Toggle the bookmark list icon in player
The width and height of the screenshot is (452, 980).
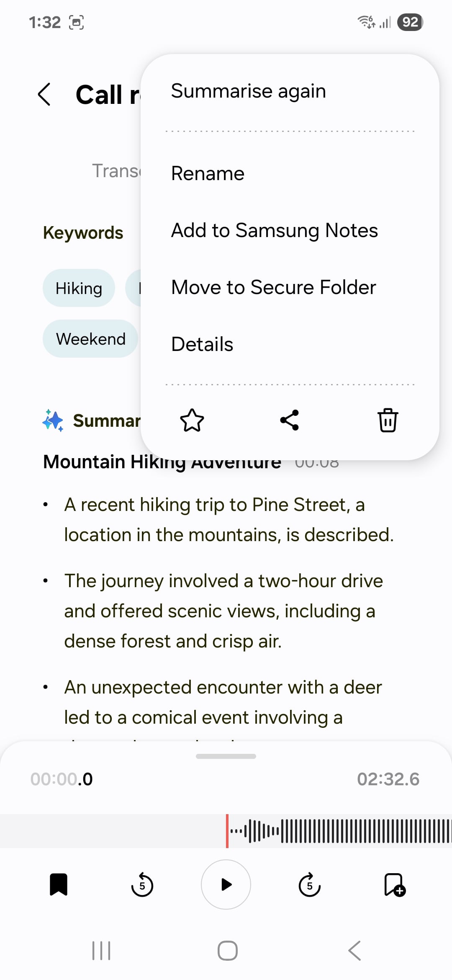tap(59, 885)
